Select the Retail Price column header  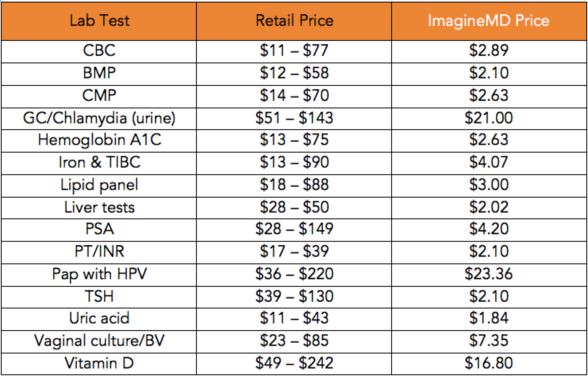[294, 20]
